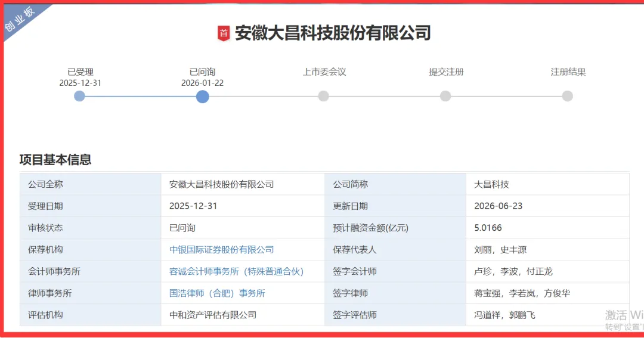The width and height of the screenshot is (644, 338).
Task: Click the 评估机构 label cell
Action: point(91,315)
